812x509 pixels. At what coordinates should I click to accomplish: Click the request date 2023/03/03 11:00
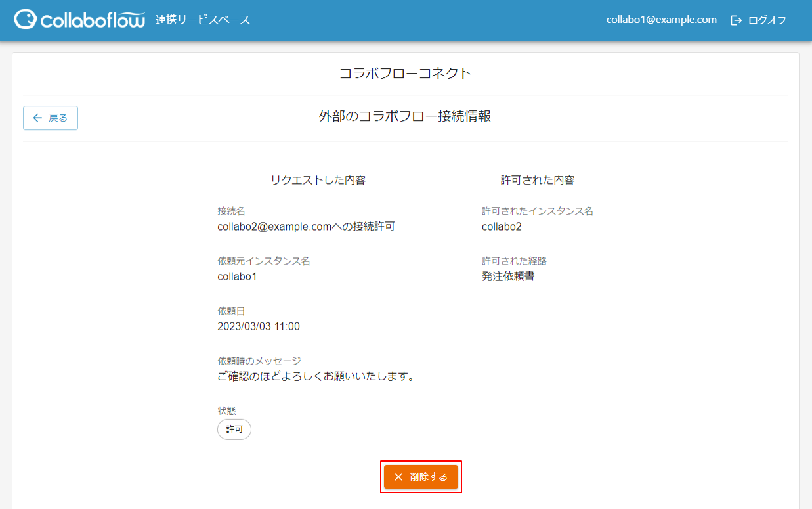(259, 326)
